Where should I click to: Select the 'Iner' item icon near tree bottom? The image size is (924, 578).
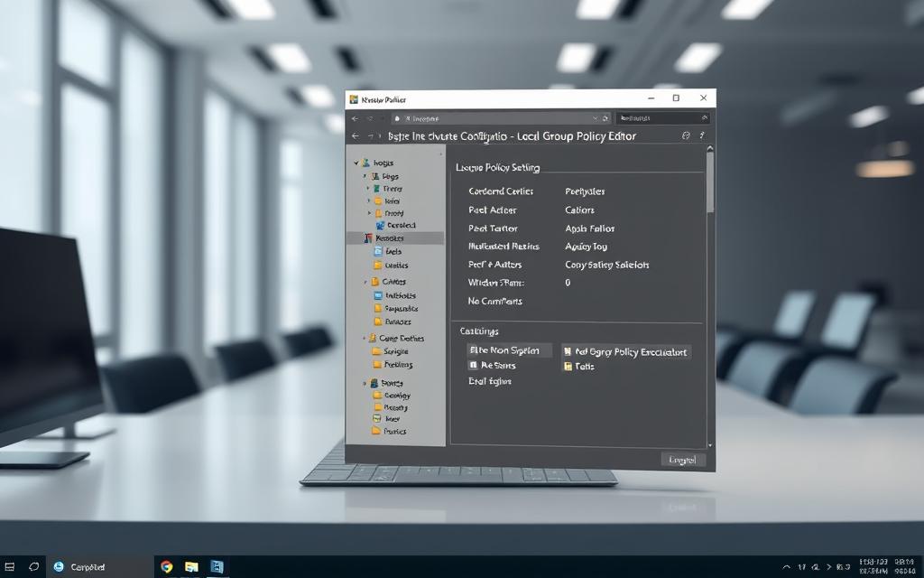(x=377, y=419)
